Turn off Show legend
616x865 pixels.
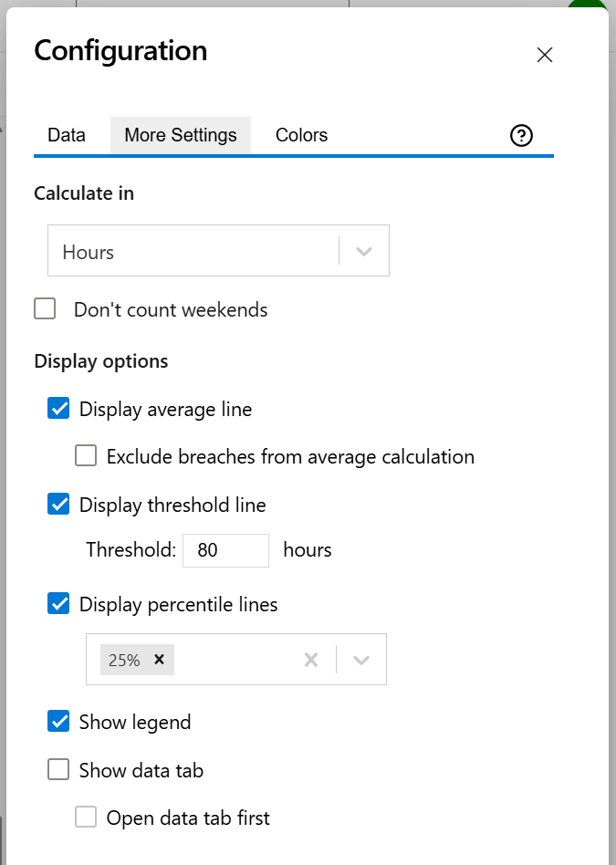tap(58, 721)
